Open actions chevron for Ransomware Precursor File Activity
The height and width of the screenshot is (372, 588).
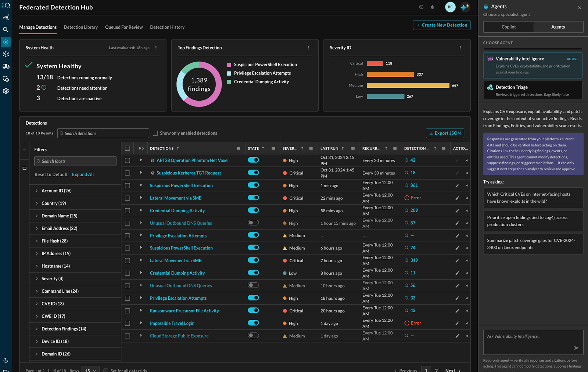click(x=467, y=311)
